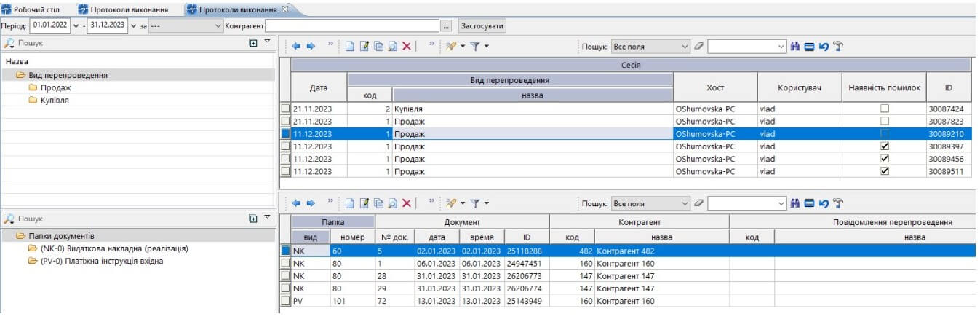Click the Застосувати button
The image size is (980, 330).
coord(482,25)
